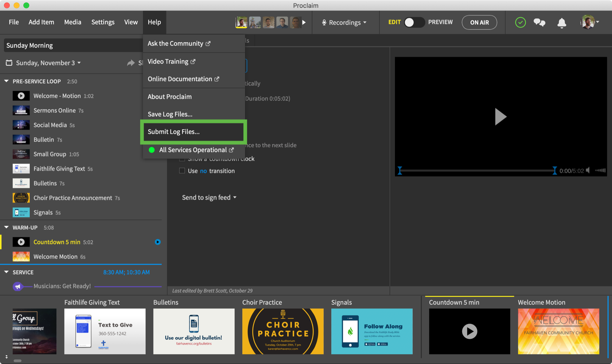This screenshot has width=612, height=364.
Task: Expand the team avatars arrow
Action: point(304,22)
